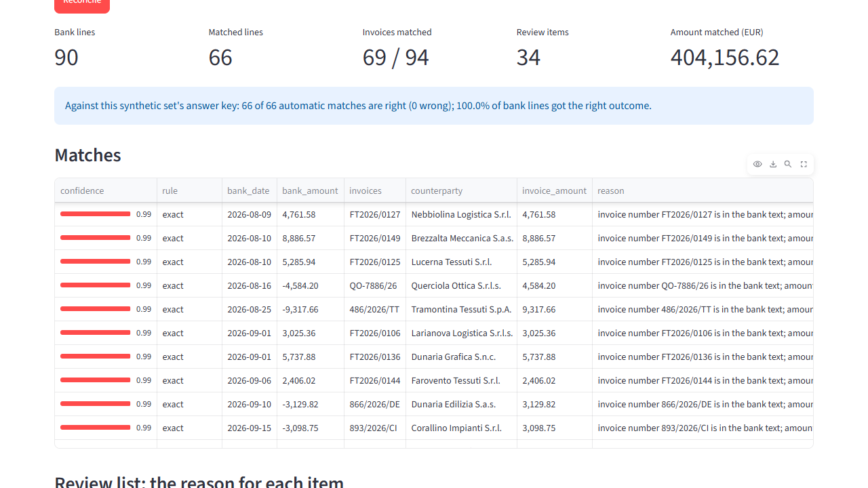Image resolution: width=868 pixels, height=488 pixels.
Task: Sort by the bank_amount column header
Action: click(x=310, y=190)
